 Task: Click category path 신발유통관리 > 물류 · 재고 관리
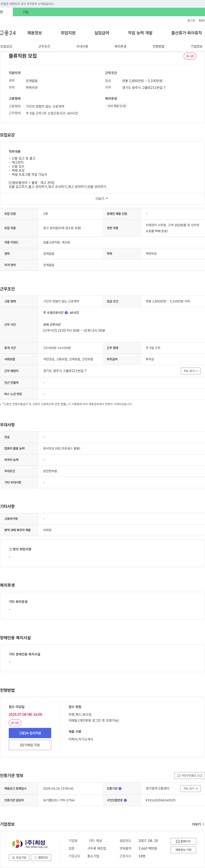point(31,183)
